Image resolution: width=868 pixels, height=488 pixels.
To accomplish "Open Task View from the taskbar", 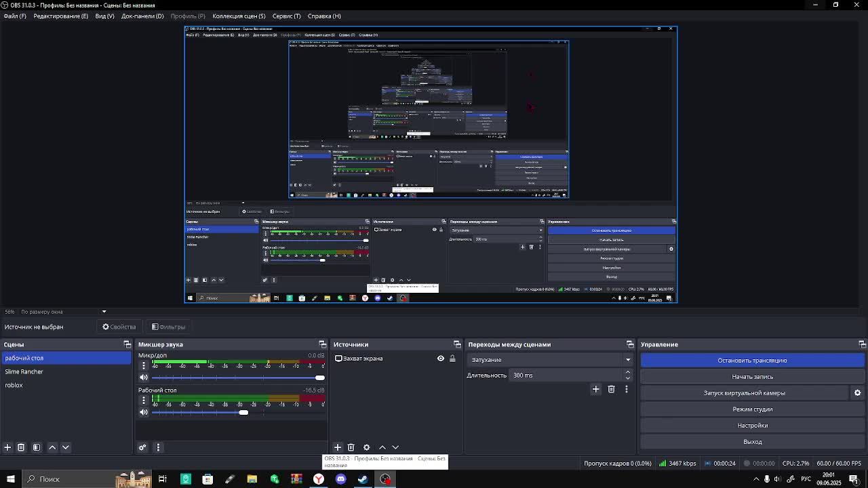I will [x=163, y=479].
